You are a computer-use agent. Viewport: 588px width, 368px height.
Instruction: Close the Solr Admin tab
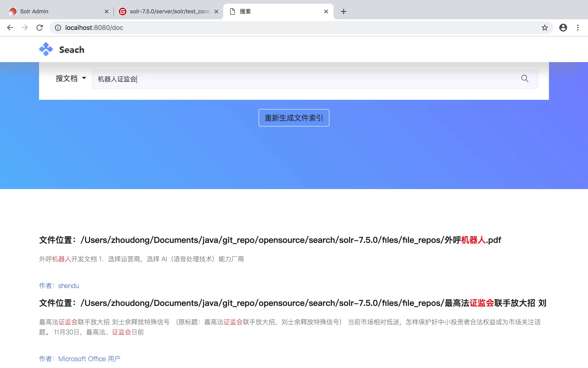pyautogui.click(x=106, y=11)
